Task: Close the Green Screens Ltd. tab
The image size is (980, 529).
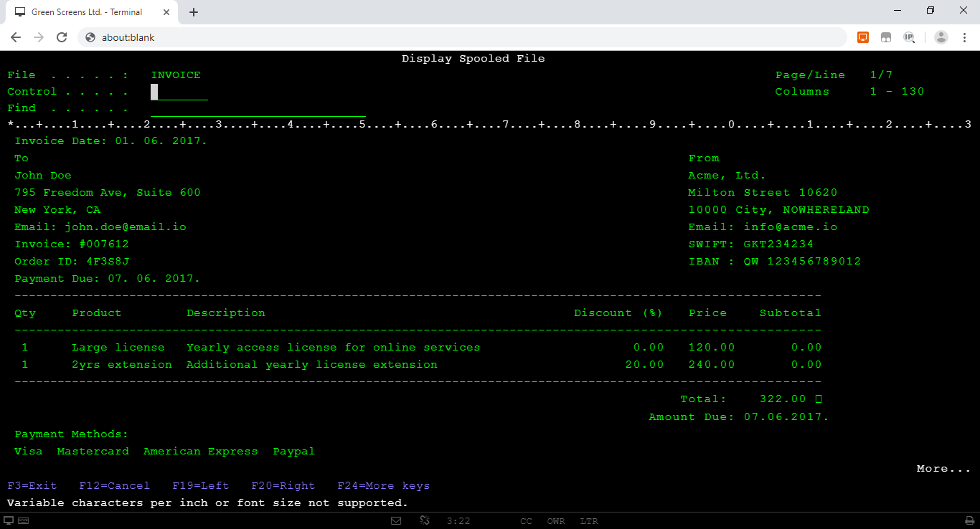Action: click(168, 12)
